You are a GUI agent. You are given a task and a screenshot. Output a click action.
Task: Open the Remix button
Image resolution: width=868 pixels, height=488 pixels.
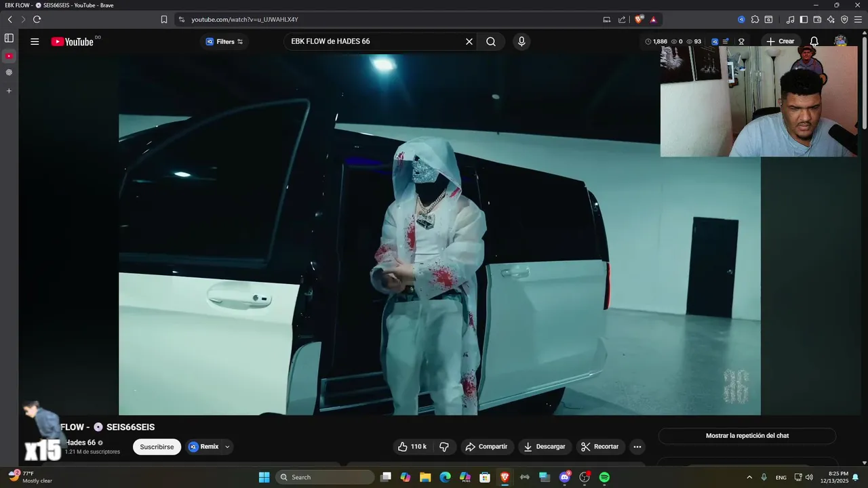[x=203, y=447]
